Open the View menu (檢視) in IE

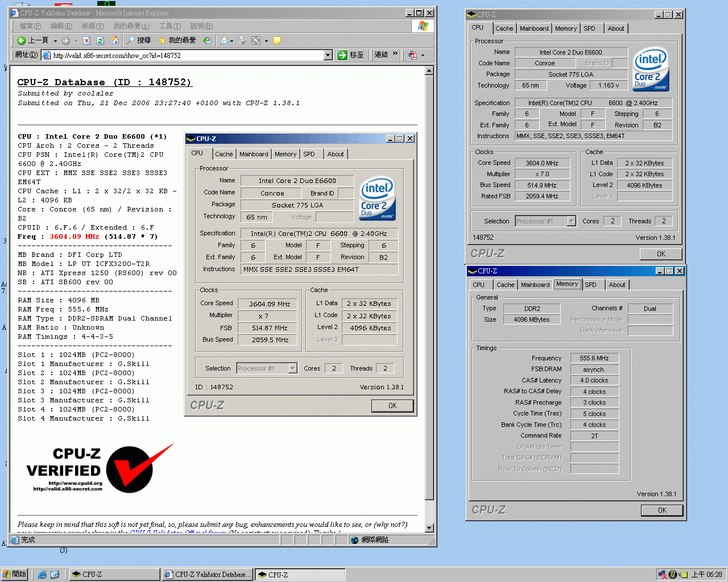(93, 26)
